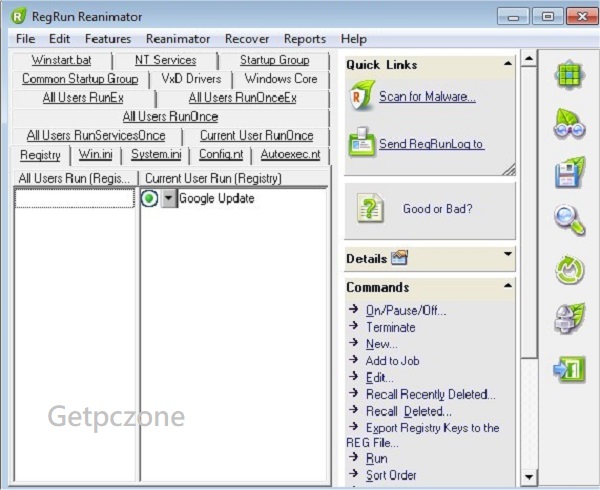Click the green exit door sidebar icon
The width and height of the screenshot is (600, 490).
click(x=570, y=369)
